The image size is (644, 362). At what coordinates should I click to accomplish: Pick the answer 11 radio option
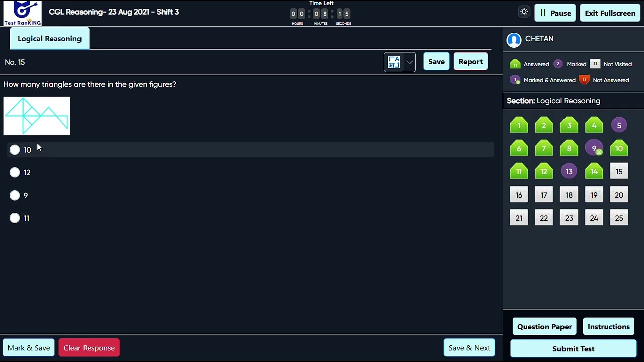[x=15, y=218]
